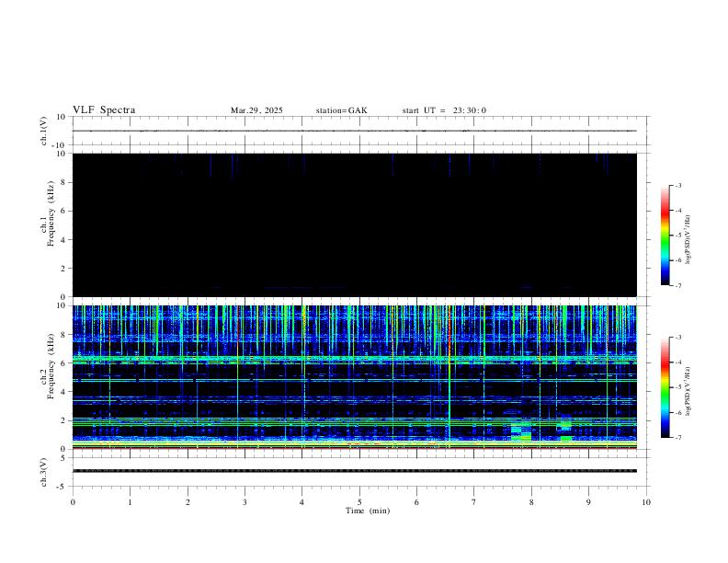Click the ch.1 voltage waveform trace
Viewport: 728px width, 563px height.
coord(355,131)
